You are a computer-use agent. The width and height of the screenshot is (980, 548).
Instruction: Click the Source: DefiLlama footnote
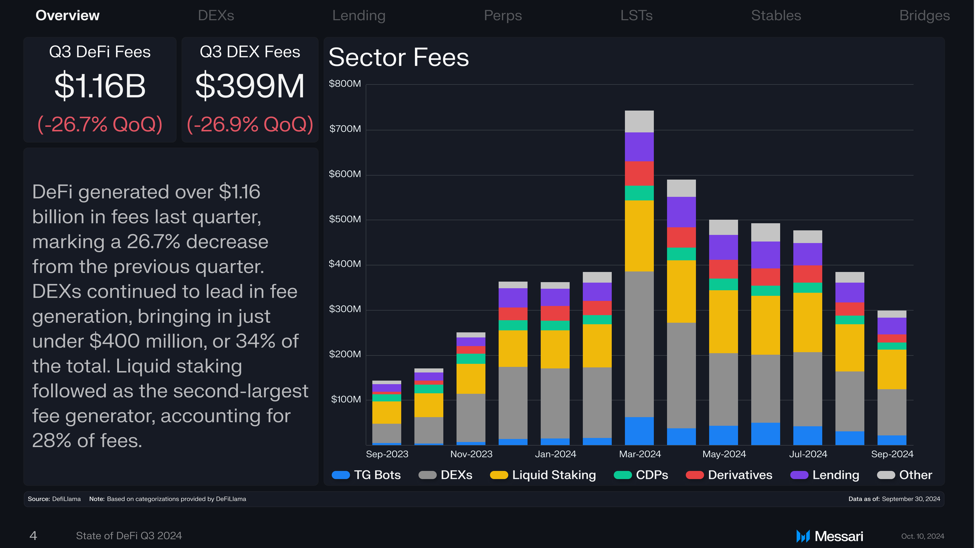click(x=54, y=499)
